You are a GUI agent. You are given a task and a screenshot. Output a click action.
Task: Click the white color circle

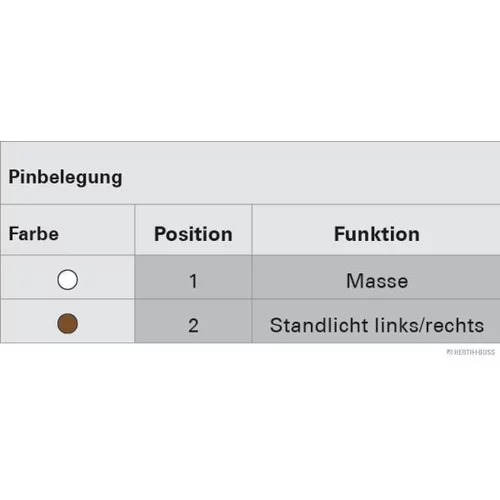click(x=67, y=280)
